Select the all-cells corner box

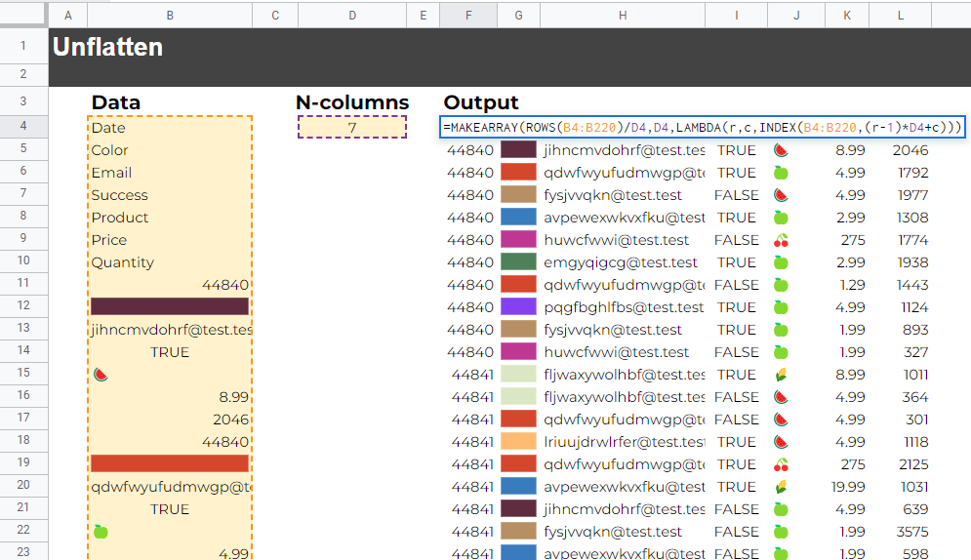tap(23, 15)
